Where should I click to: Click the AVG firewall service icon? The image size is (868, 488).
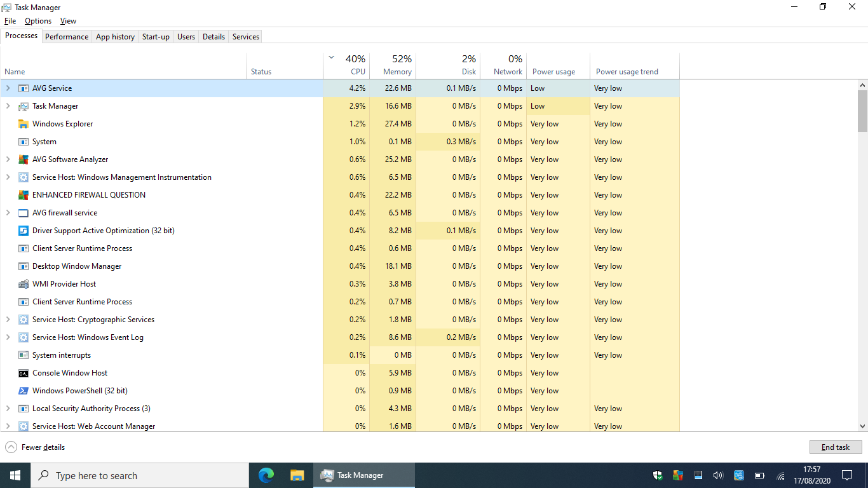coord(24,213)
